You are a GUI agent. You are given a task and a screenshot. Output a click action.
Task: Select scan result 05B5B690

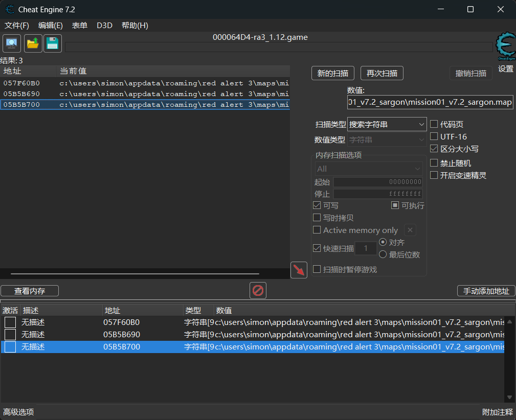[x=145, y=94]
